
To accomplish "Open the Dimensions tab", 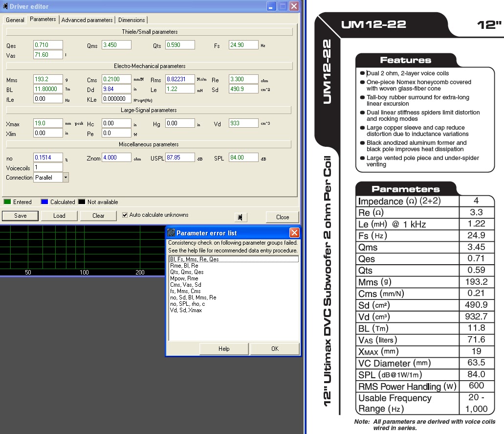I will [131, 20].
